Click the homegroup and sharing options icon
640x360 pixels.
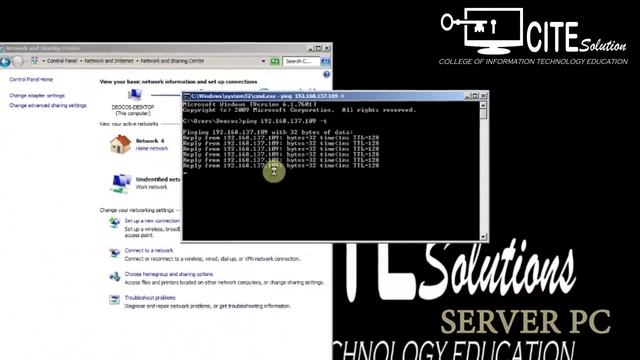coord(114,276)
